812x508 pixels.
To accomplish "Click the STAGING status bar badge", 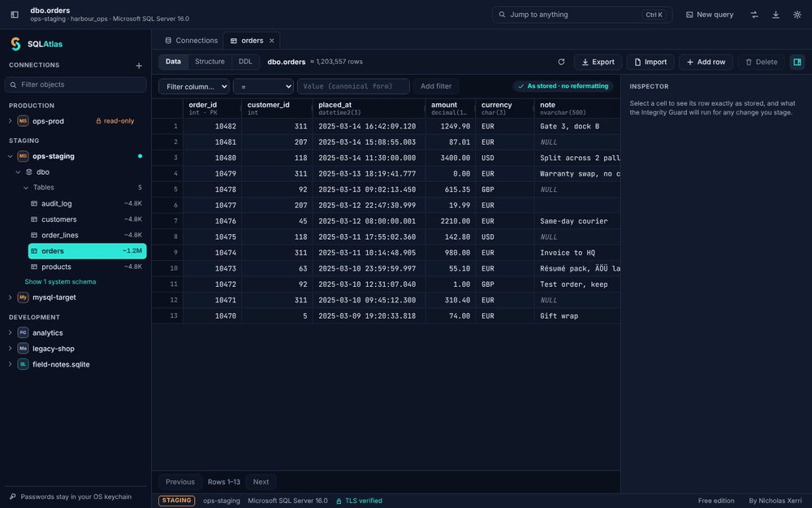I will tap(176, 501).
